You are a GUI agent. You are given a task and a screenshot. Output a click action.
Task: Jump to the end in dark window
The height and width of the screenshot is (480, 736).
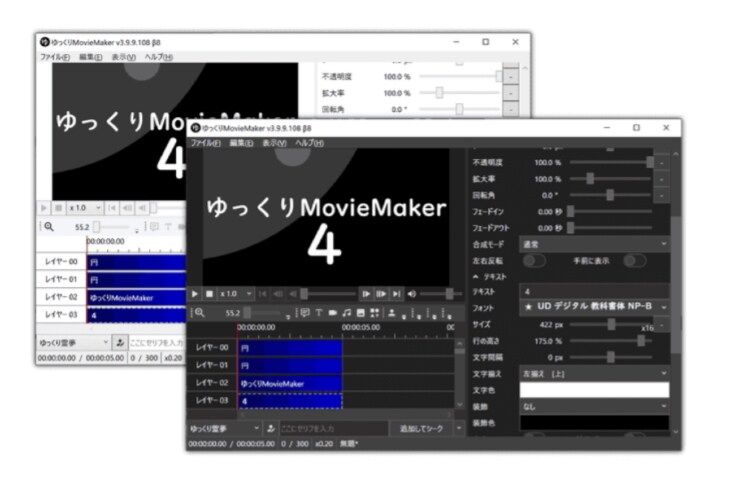(397, 294)
